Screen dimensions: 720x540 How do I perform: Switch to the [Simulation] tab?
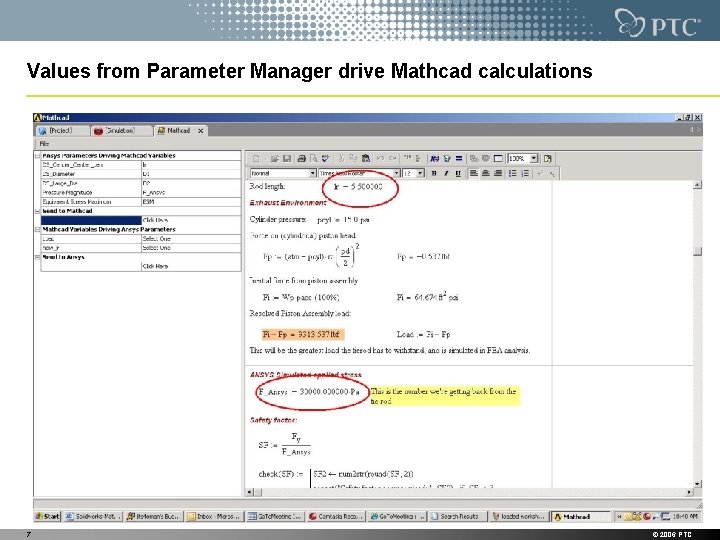coord(120,131)
